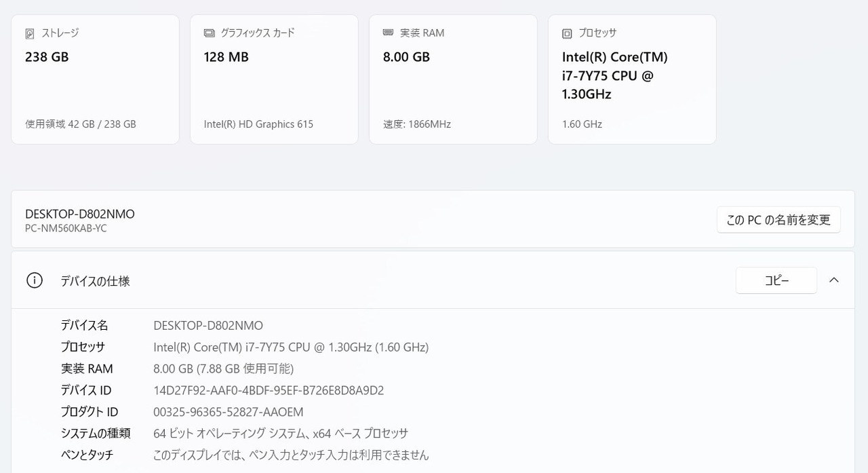Click the DESKTOP-D802NMO PC name heading
868x473 pixels.
(80, 214)
